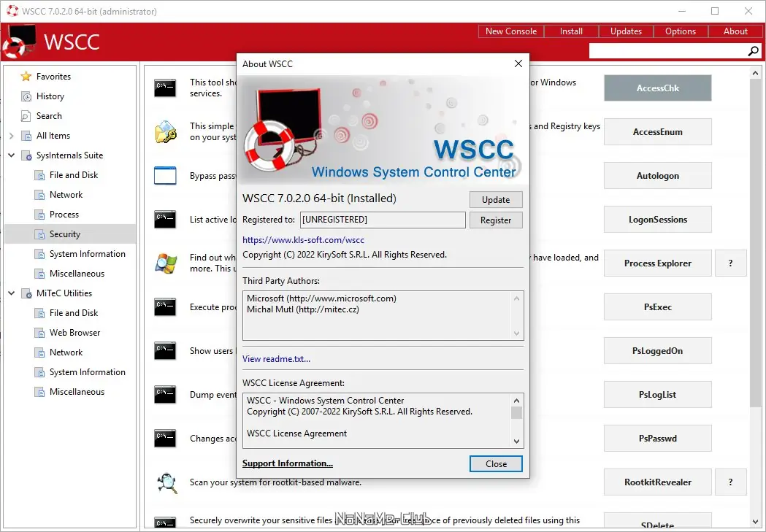766x532 pixels.
Task: Click the PsLoggedOn console icon
Action: [x=165, y=351]
